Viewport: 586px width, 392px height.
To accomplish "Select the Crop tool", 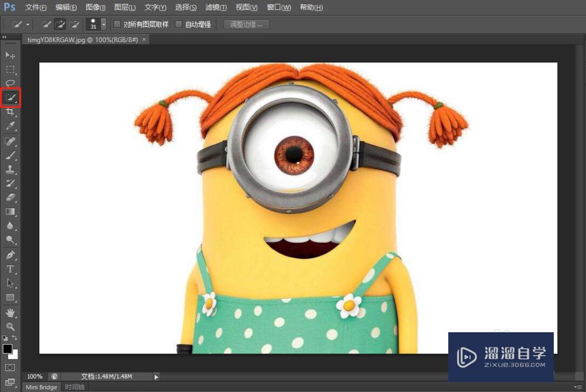I will tap(11, 112).
